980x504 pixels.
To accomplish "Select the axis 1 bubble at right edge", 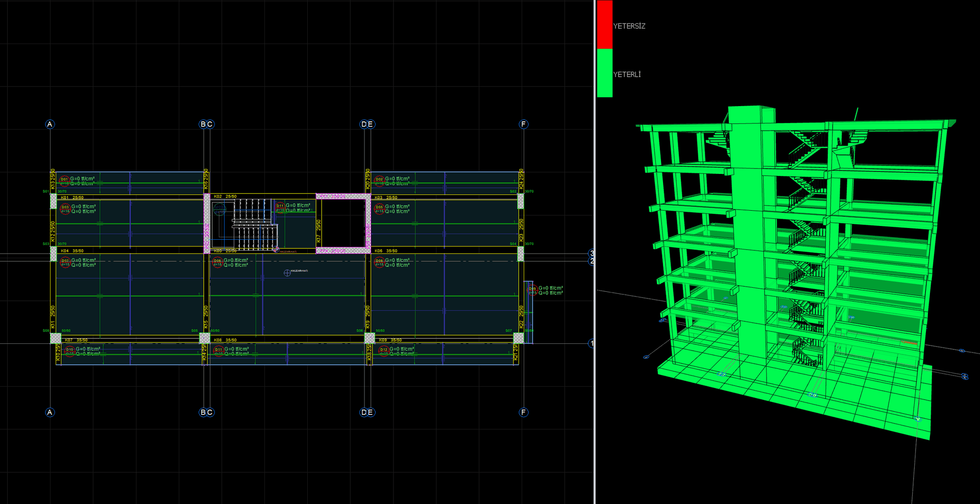I will (591, 343).
